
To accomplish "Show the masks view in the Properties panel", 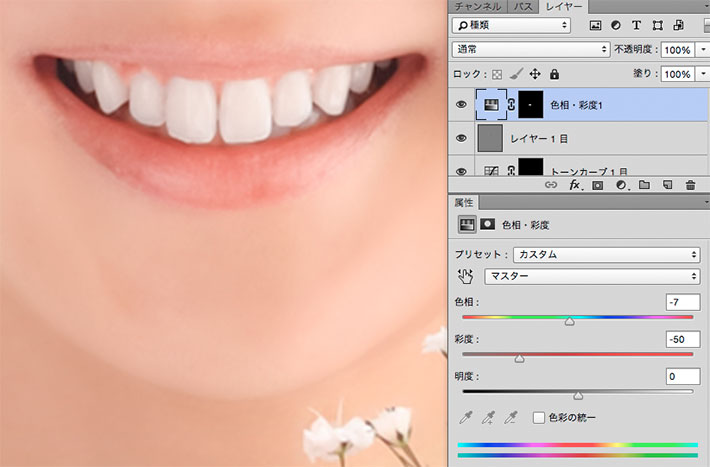I will pyautogui.click(x=490, y=225).
